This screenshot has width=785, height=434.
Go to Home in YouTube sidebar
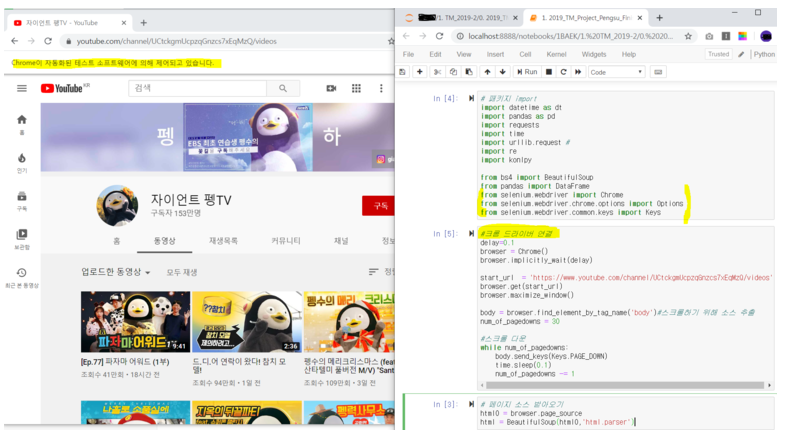pyautogui.click(x=22, y=124)
